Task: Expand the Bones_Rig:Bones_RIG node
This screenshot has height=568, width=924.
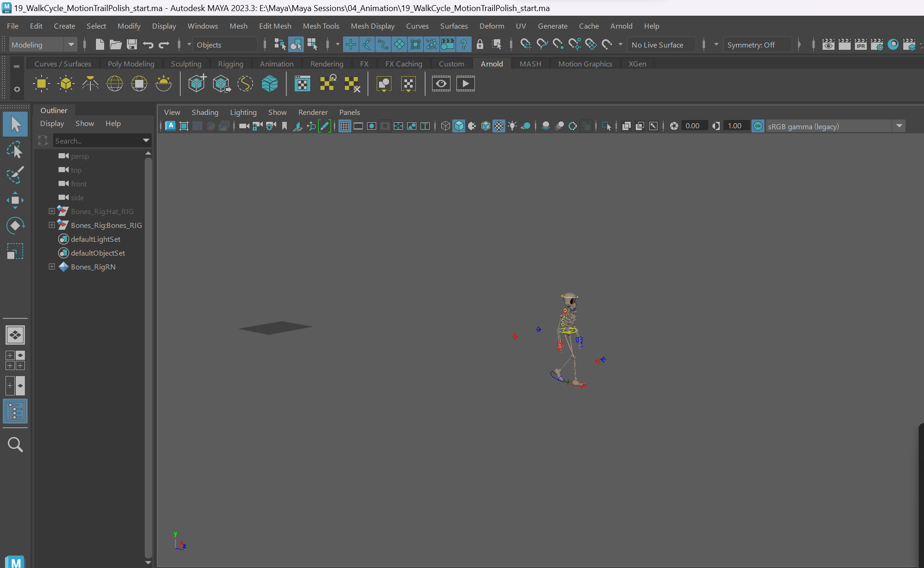Action: click(52, 225)
